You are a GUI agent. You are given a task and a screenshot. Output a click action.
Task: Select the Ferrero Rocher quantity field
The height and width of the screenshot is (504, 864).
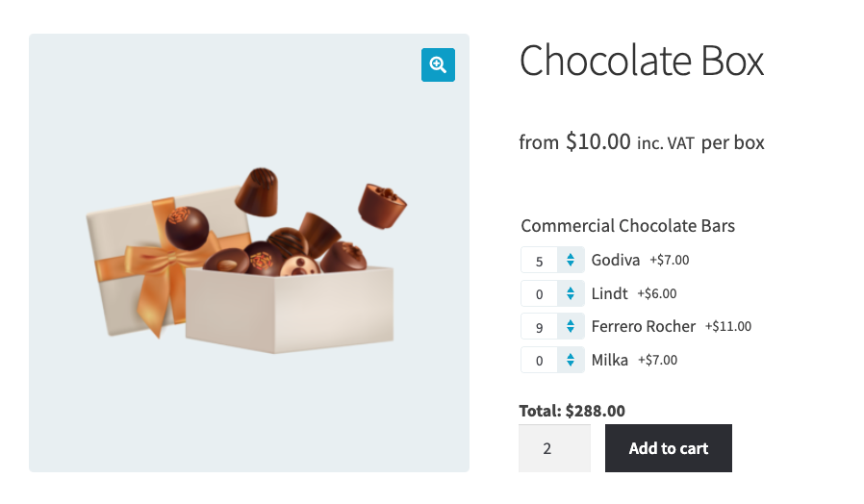coord(540,327)
